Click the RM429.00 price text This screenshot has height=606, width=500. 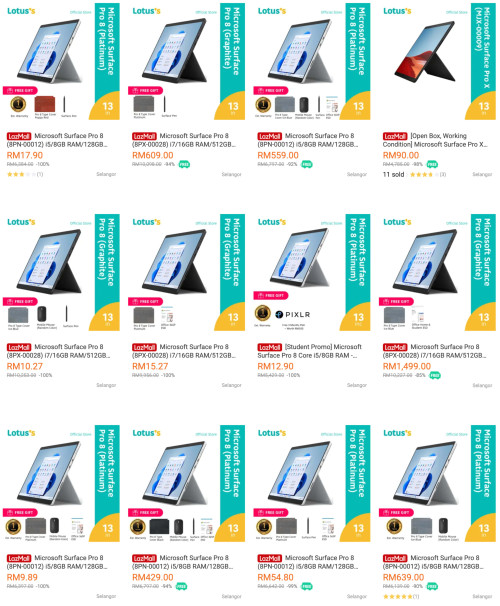click(153, 577)
